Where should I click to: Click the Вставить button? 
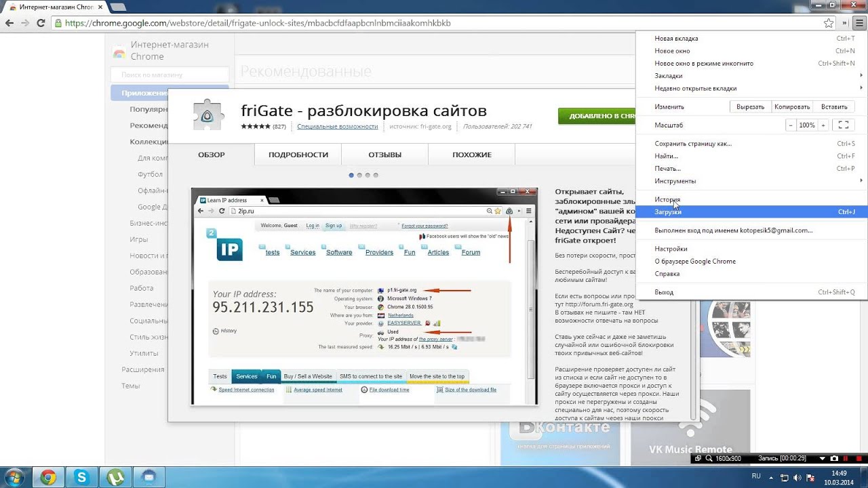[x=834, y=106]
